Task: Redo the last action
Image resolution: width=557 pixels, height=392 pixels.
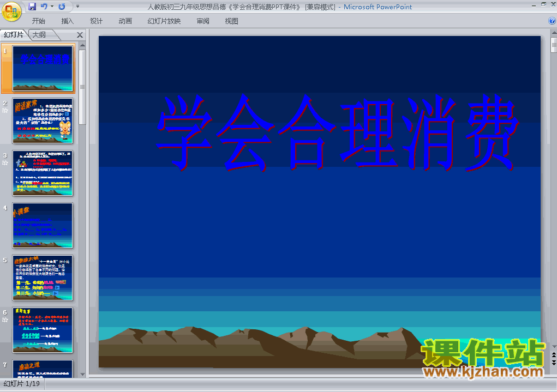Action: [x=62, y=7]
